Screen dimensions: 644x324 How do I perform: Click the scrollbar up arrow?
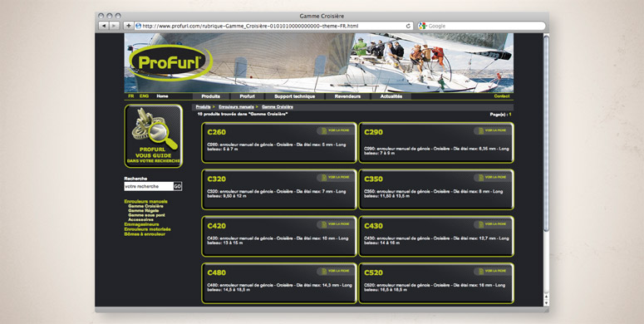546,297
